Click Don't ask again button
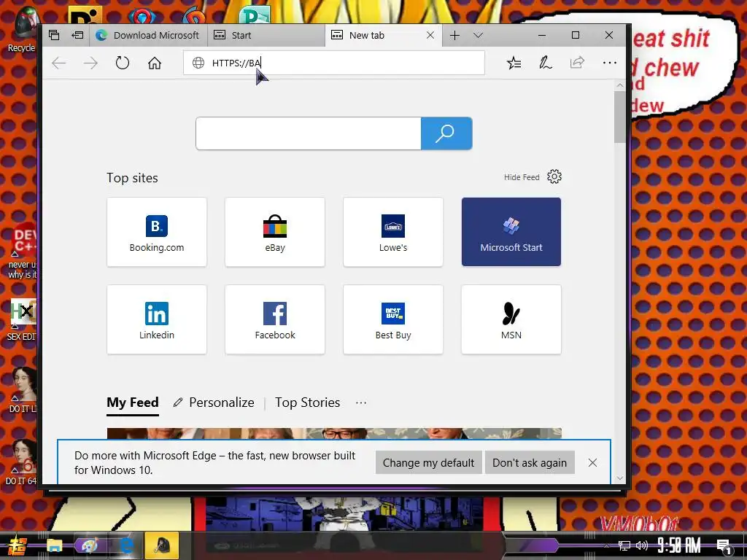 point(530,463)
